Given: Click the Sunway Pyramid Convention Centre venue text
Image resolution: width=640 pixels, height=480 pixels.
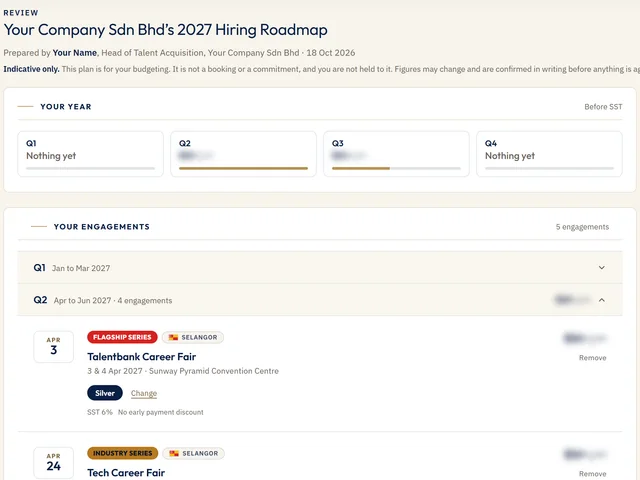Looking at the screenshot, I should [214, 371].
